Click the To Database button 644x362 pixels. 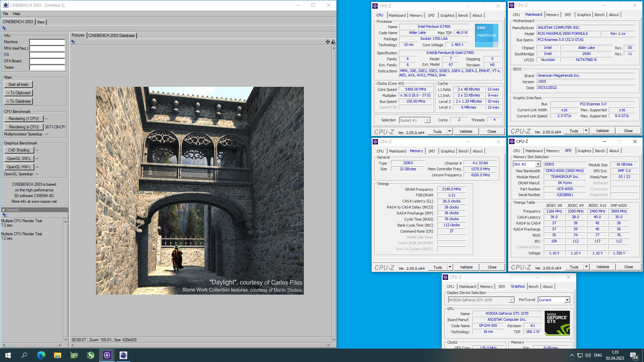click(18, 101)
